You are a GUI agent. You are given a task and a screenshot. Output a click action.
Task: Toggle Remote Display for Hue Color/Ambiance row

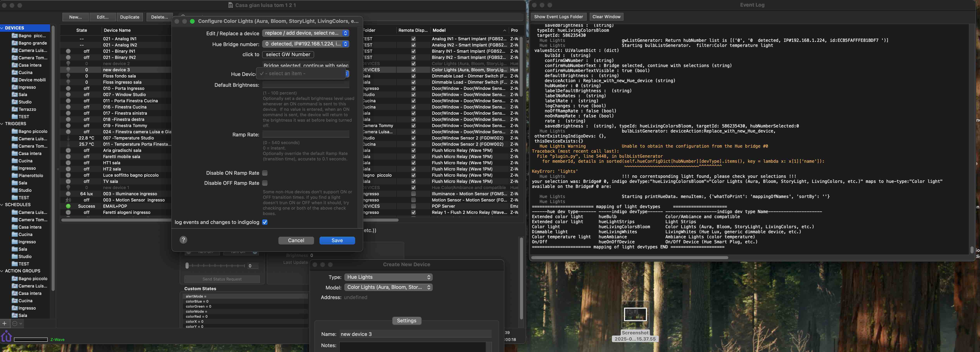413,187
